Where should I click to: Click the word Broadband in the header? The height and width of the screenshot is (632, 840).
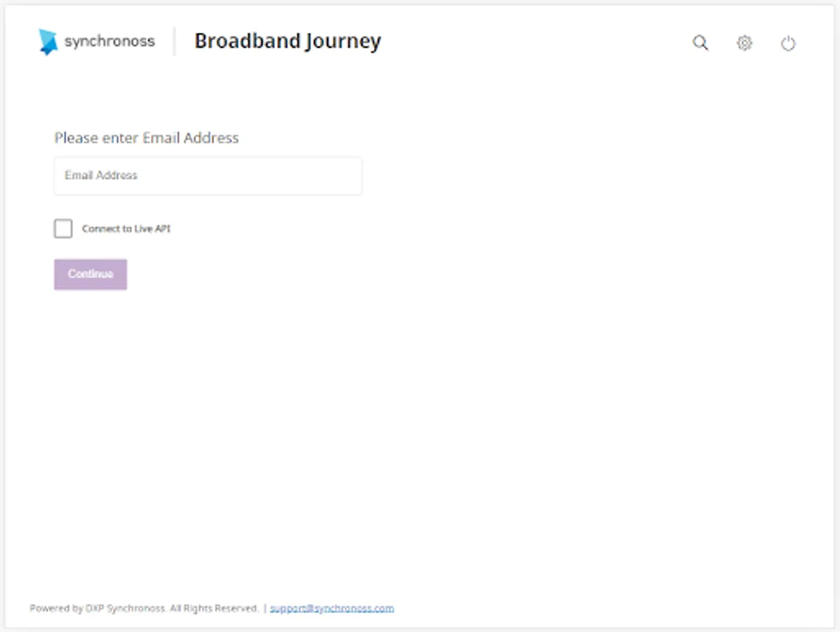(246, 41)
